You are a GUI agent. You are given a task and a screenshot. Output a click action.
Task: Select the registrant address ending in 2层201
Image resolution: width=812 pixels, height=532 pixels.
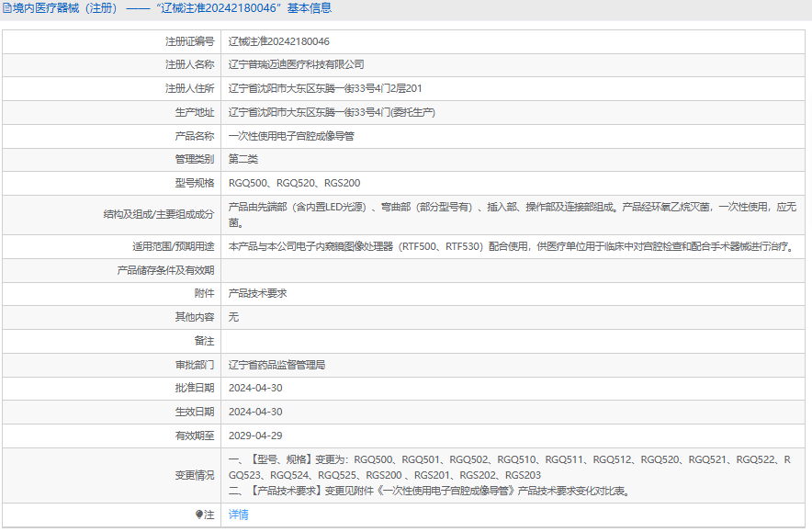(325, 88)
